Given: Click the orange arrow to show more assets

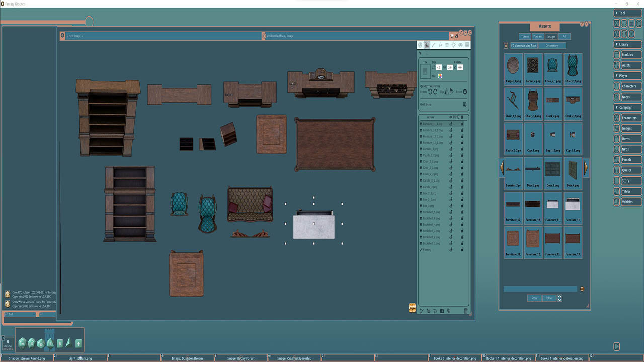Looking at the screenshot, I should pos(586,168).
